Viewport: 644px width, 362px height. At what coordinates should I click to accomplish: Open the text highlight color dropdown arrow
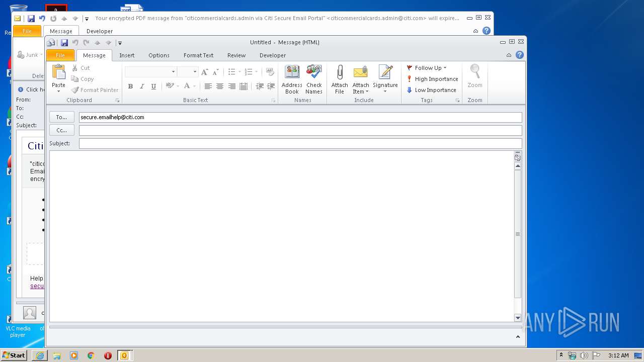click(x=177, y=86)
